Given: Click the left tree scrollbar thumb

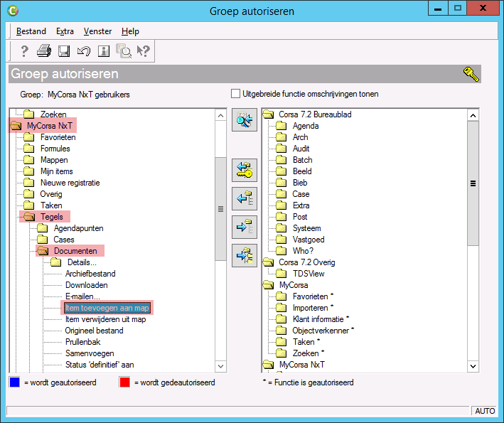Looking at the screenshot, I should (220, 209).
